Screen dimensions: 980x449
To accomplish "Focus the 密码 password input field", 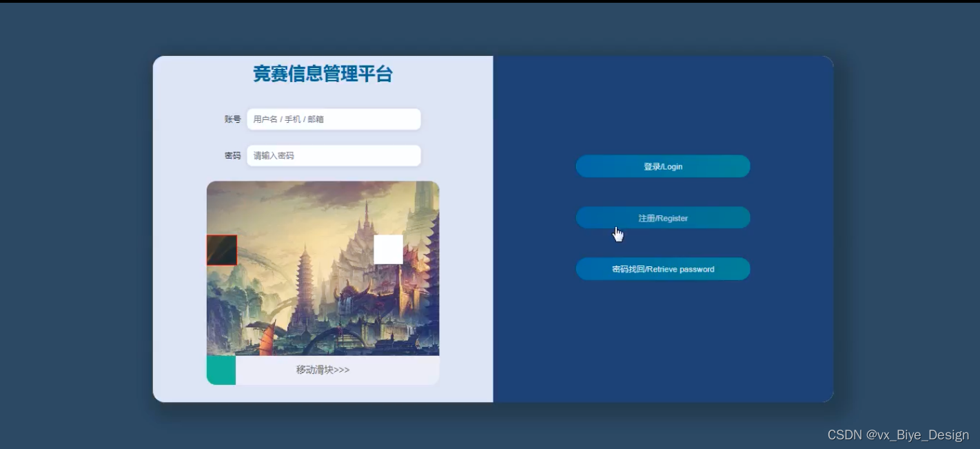I will [x=334, y=156].
